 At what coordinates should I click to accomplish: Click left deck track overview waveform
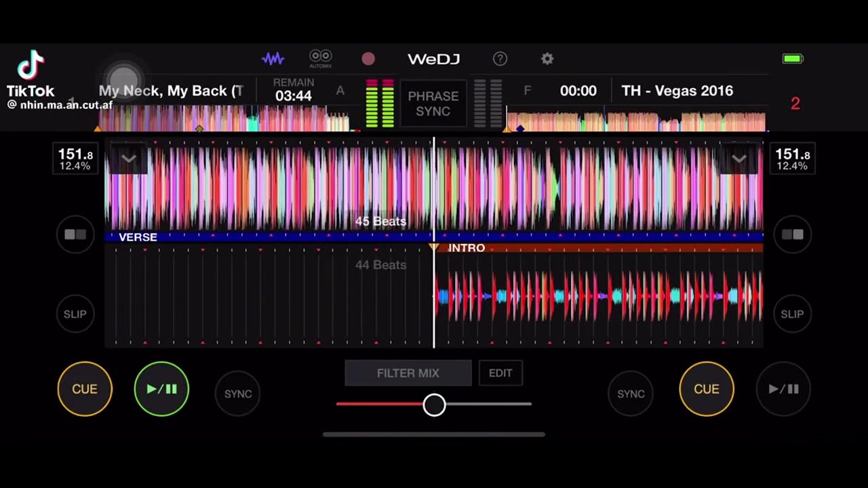click(230, 119)
